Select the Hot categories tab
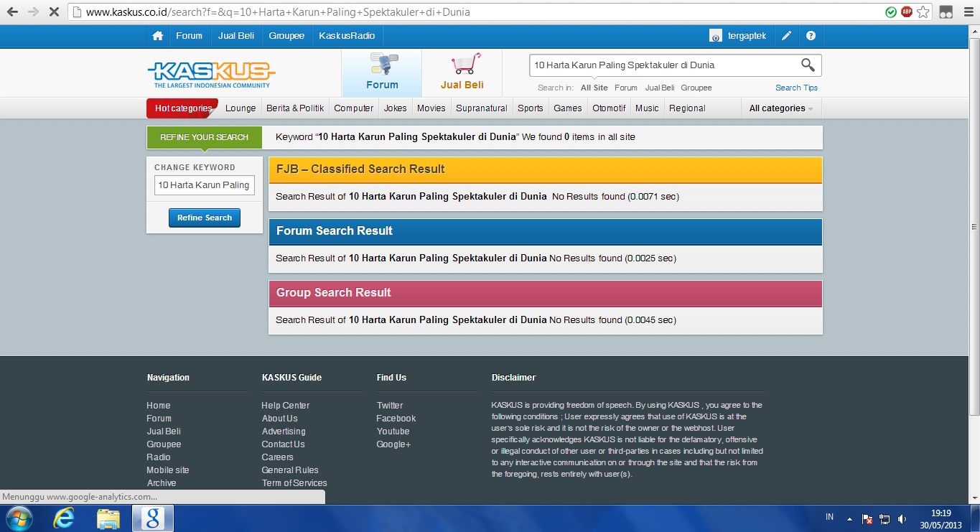 click(183, 108)
